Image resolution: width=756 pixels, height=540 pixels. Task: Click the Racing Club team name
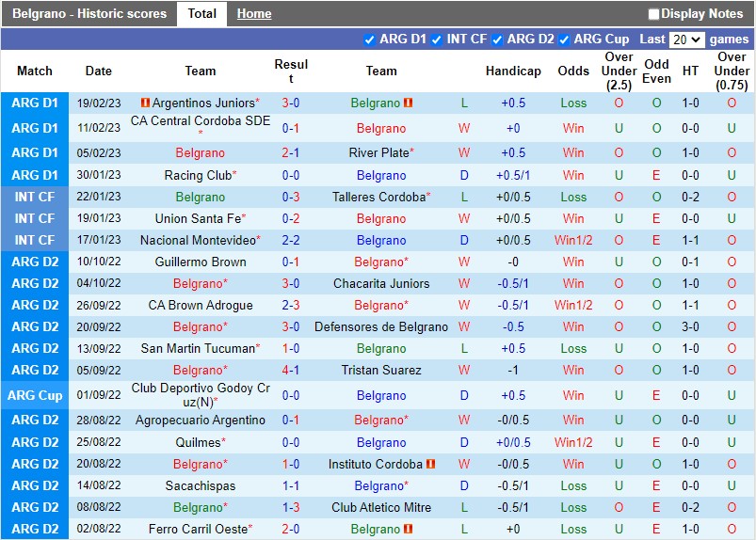(197, 175)
